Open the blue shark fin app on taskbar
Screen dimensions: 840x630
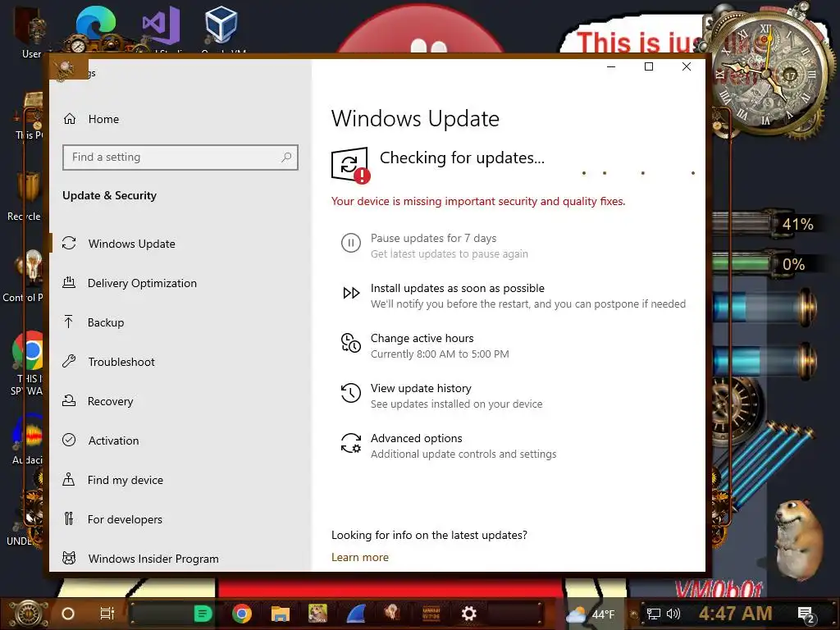click(x=356, y=614)
